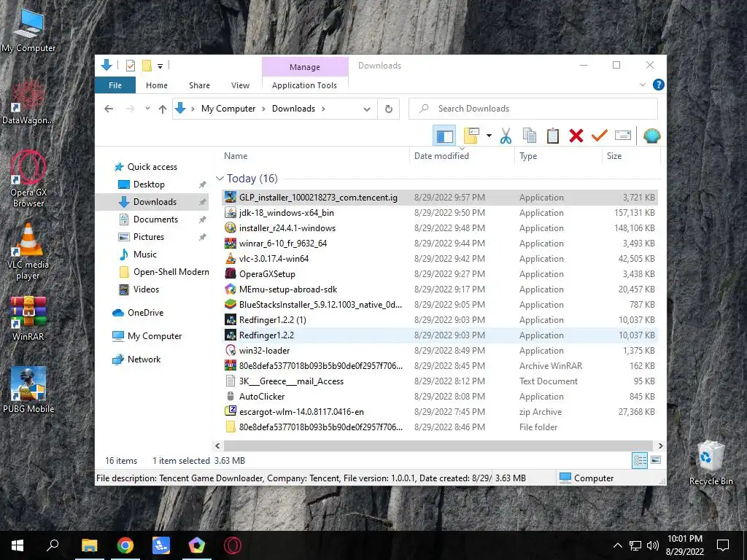Click the yellow new folder title bar icon
The height and width of the screenshot is (560, 747).
point(147,66)
